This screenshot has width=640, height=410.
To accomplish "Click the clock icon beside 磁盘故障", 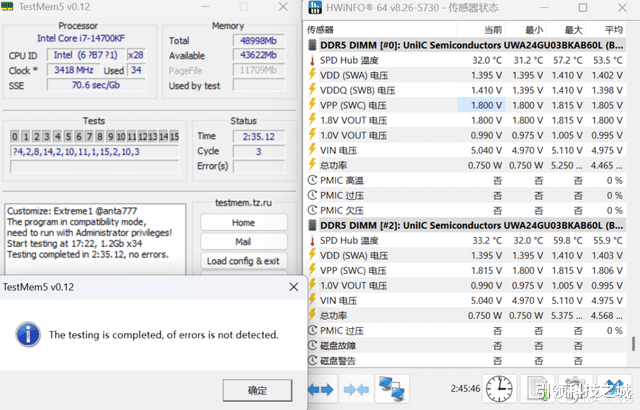I will pyautogui.click(x=312, y=346).
